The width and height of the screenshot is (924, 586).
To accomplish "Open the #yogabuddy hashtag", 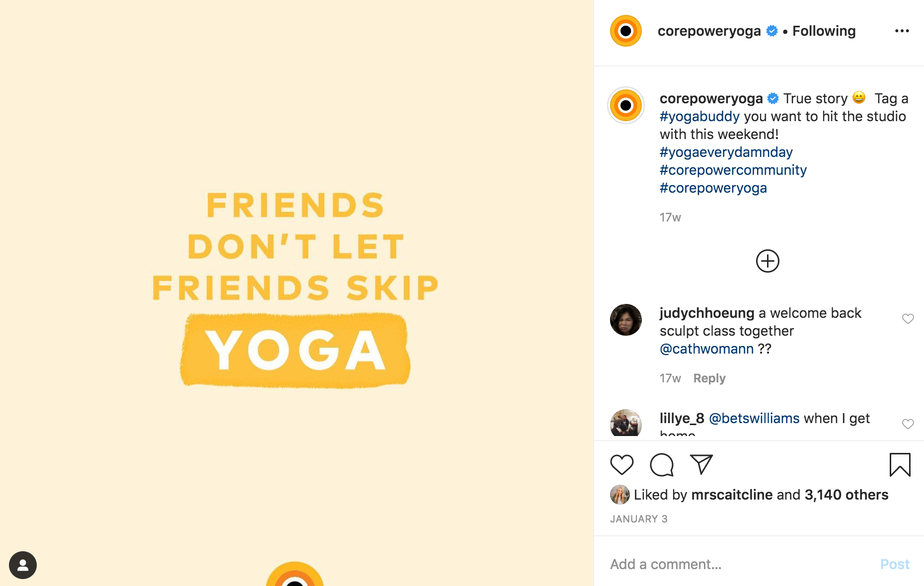I will pyautogui.click(x=699, y=116).
